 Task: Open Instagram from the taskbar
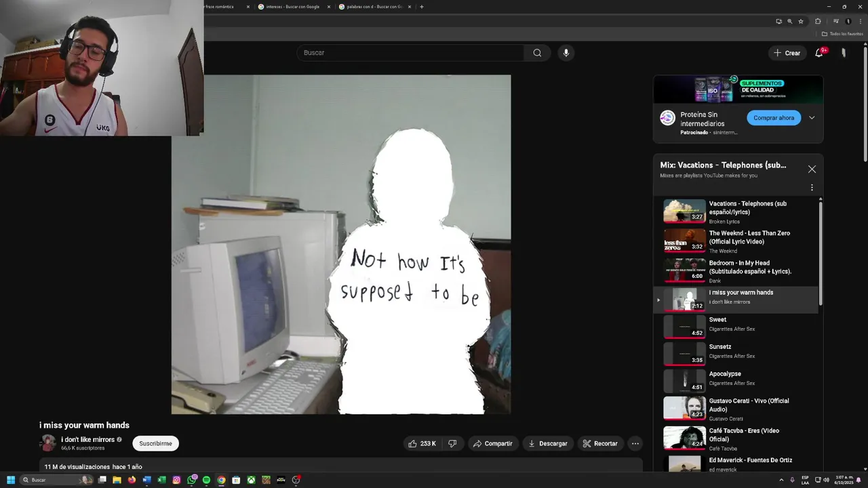[176, 480]
